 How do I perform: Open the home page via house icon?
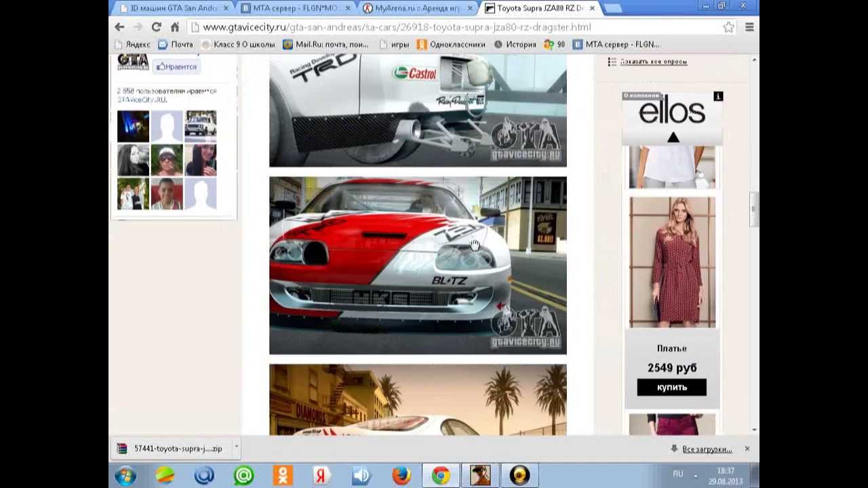click(x=174, y=27)
